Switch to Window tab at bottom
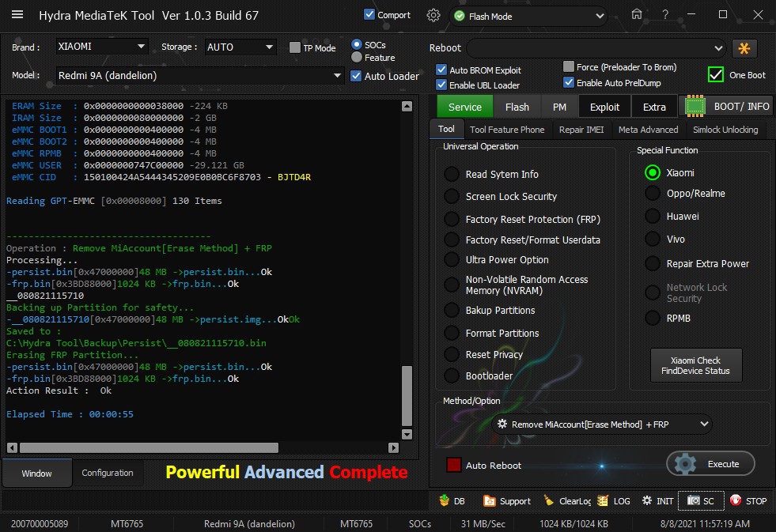 click(36, 474)
